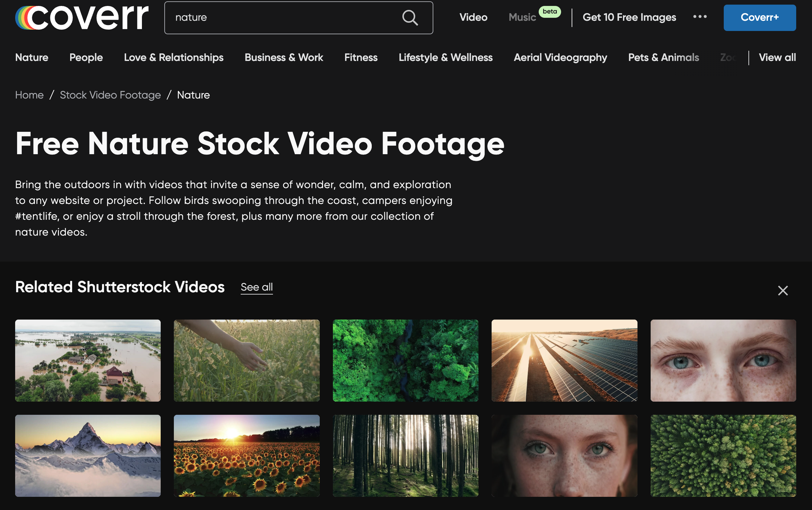Click the Coverr+ button

click(759, 17)
